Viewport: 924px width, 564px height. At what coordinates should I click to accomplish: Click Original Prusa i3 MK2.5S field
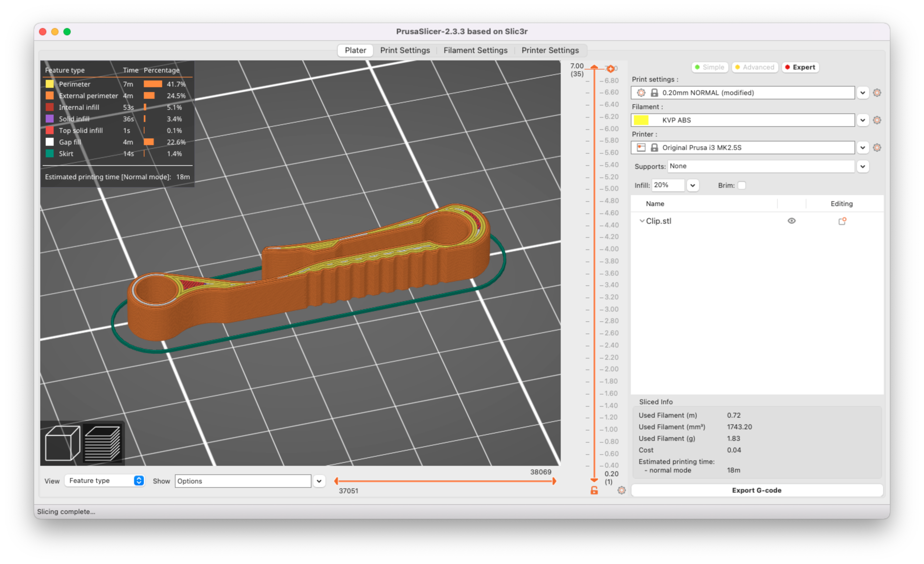742,148
